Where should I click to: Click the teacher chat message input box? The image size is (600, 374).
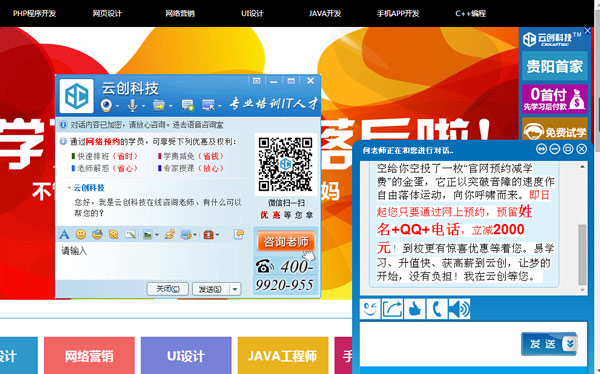coord(440,344)
